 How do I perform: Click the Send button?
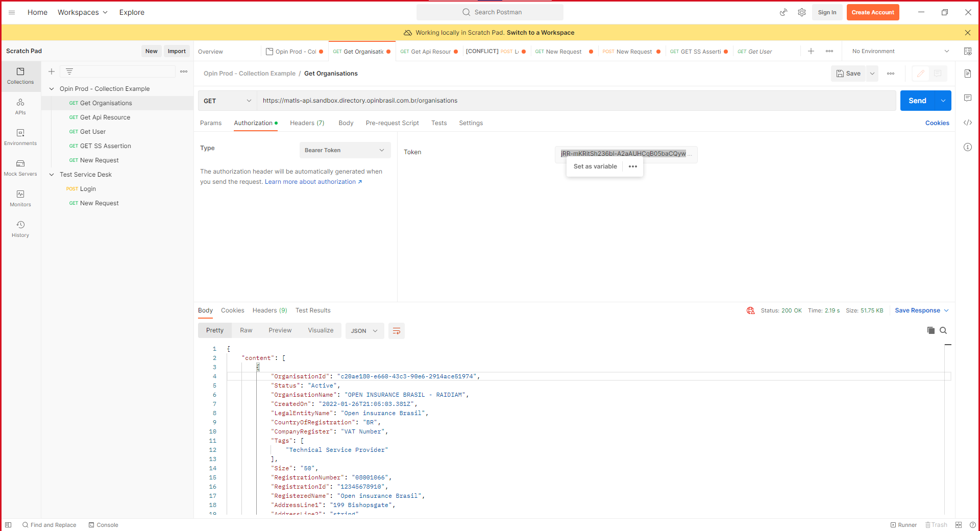(x=917, y=101)
